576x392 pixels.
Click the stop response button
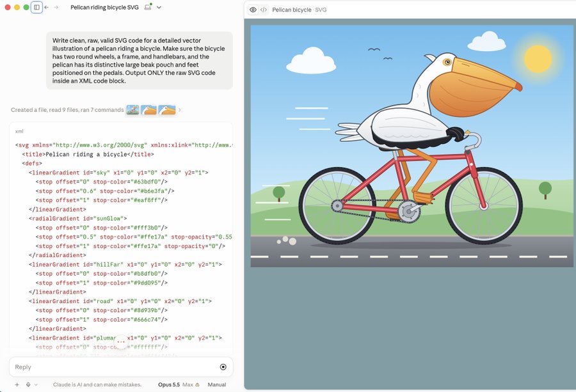tap(223, 367)
